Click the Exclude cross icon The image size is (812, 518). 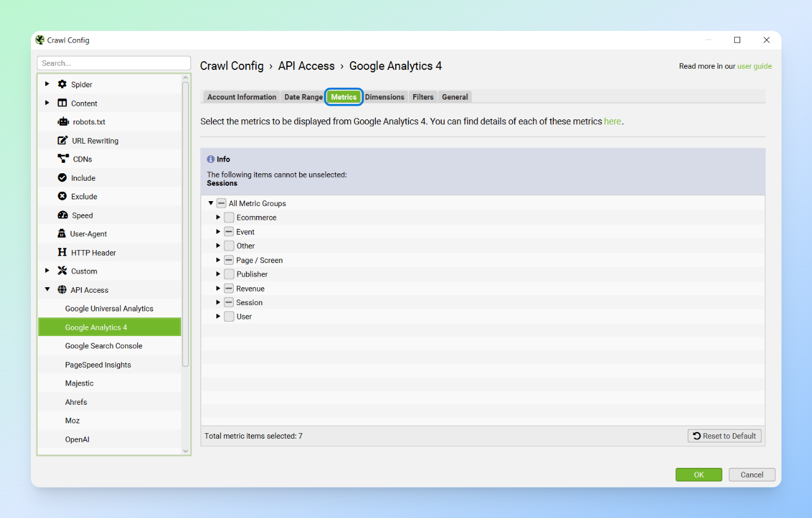pos(62,196)
